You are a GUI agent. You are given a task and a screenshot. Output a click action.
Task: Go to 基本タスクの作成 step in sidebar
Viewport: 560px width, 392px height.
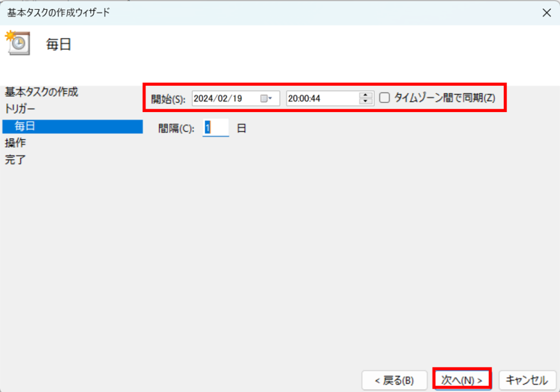tap(41, 92)
